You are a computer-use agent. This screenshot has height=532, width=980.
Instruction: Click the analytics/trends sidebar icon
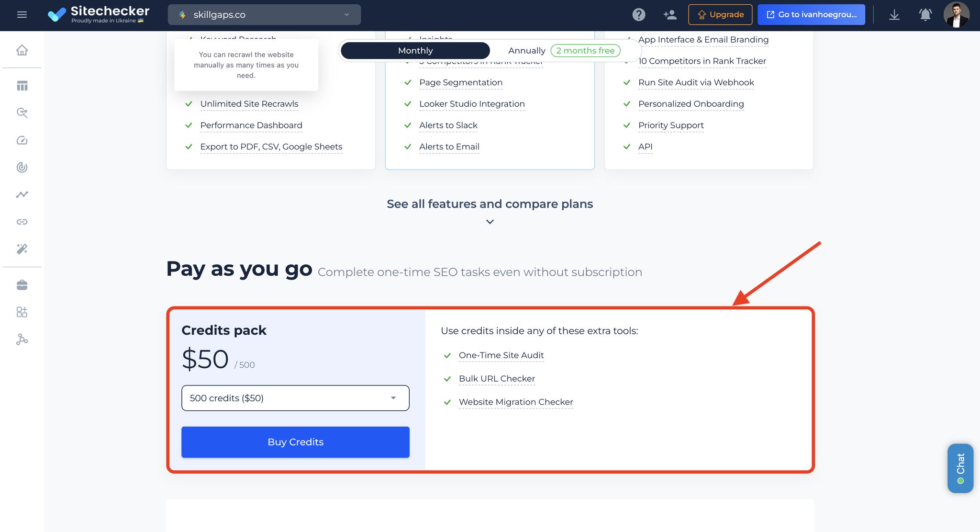(x=22, y=194)
